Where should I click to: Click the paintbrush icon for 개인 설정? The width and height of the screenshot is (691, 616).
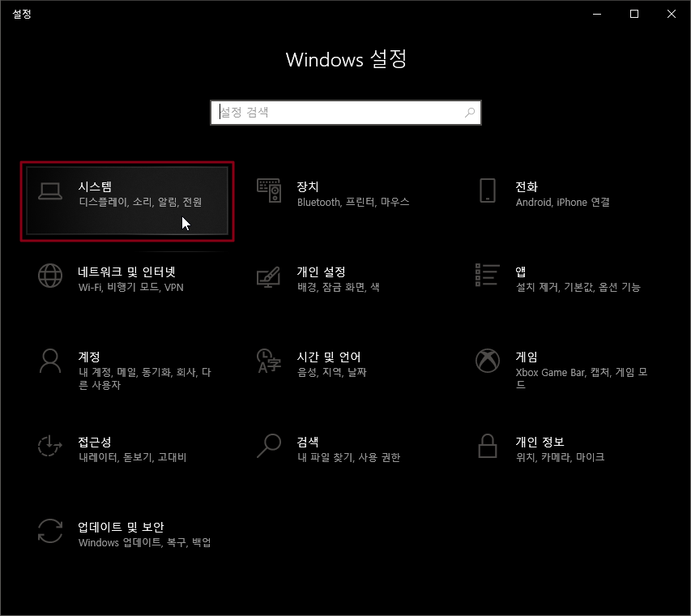point(268,277)
